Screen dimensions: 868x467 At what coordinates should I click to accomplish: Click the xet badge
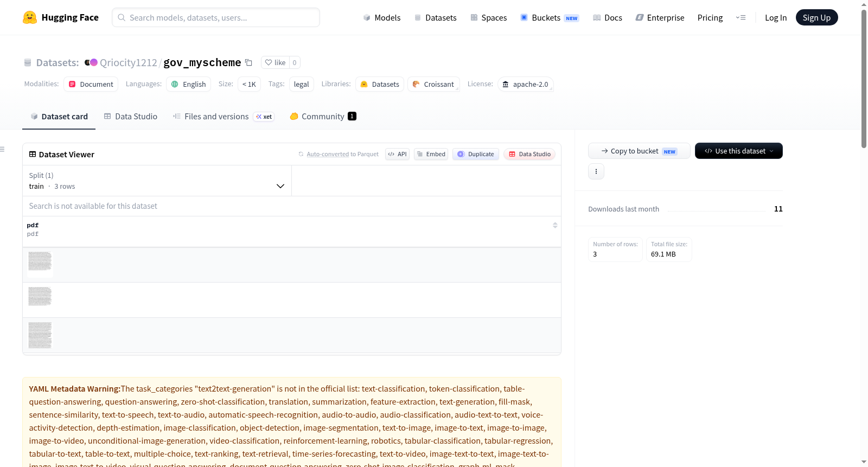point(264,117)
